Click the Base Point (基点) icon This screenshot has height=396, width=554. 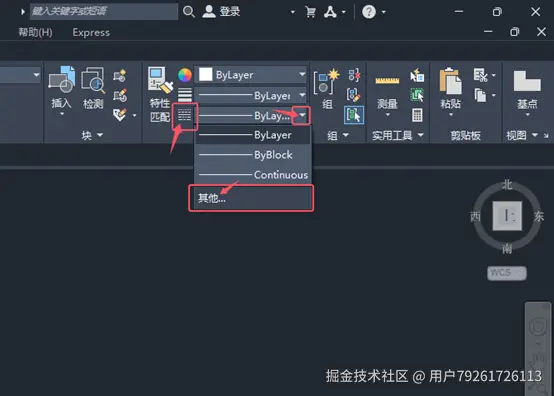pos(527,81)
